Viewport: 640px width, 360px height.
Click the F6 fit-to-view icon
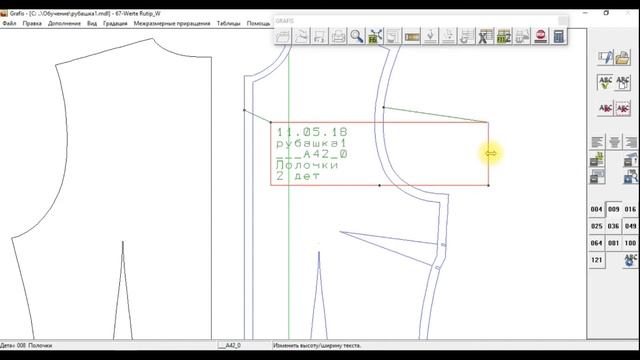(x=375, y=36)
